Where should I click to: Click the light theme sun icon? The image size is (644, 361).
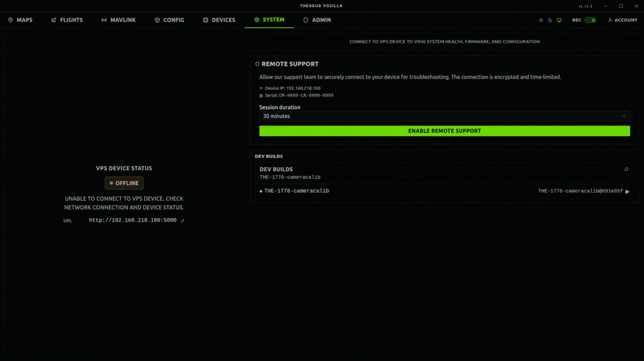(x=541, y=20)
